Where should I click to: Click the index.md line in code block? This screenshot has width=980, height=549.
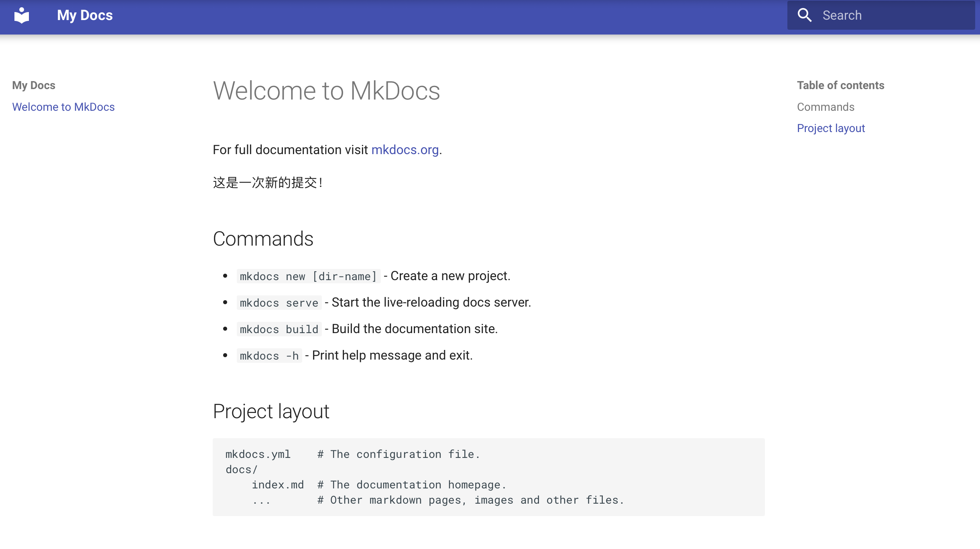tap(278, 485)
